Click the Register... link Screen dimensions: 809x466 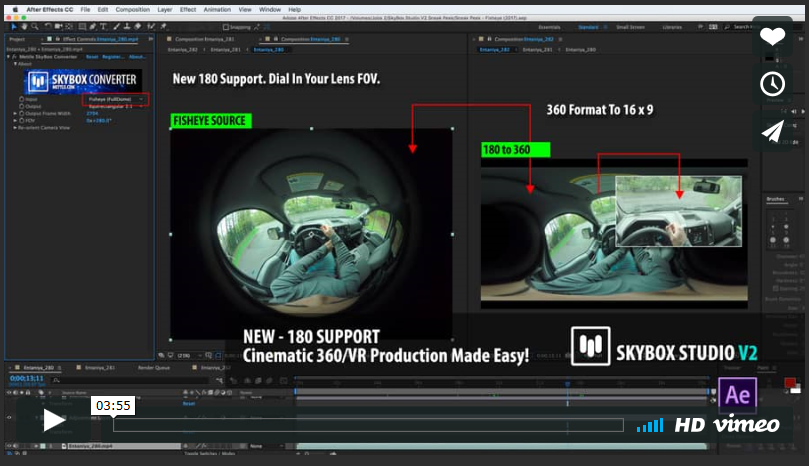pyautogui.click(x=113, y=57)
